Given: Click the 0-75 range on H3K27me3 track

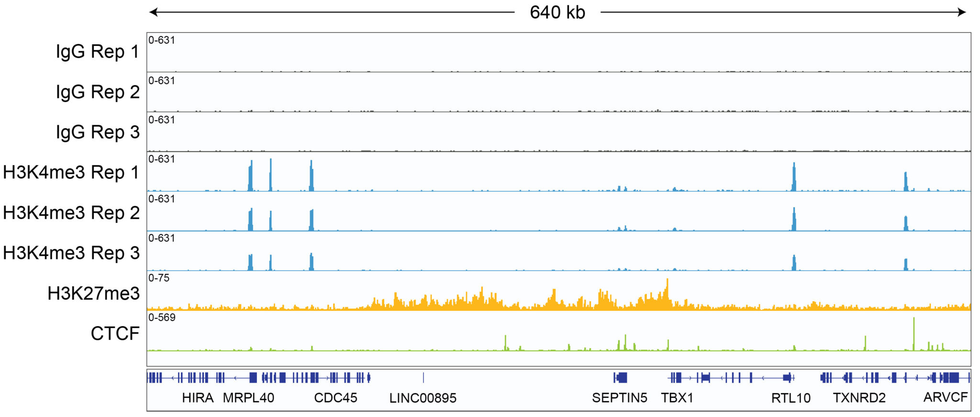Looking at the screenshot, I should [159, 278].
